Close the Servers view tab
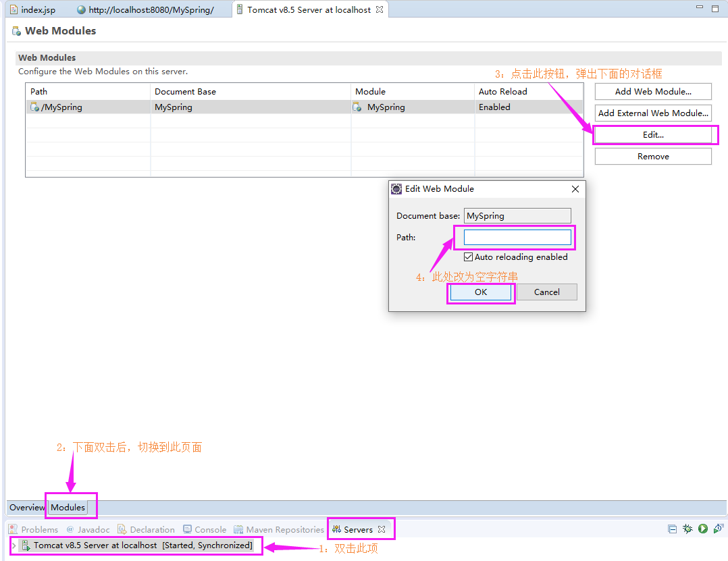The width and height of the screenshot is (728, 561). tap(382, 529)
